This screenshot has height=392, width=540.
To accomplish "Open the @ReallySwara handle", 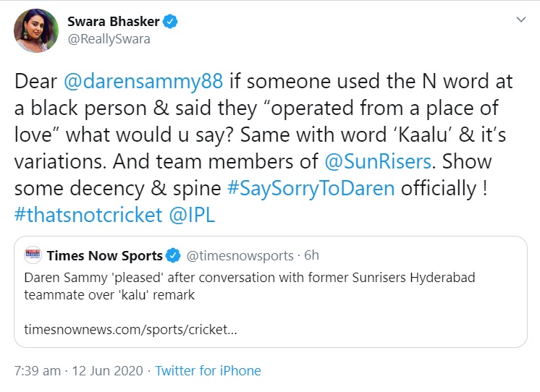I will [109, 39].
